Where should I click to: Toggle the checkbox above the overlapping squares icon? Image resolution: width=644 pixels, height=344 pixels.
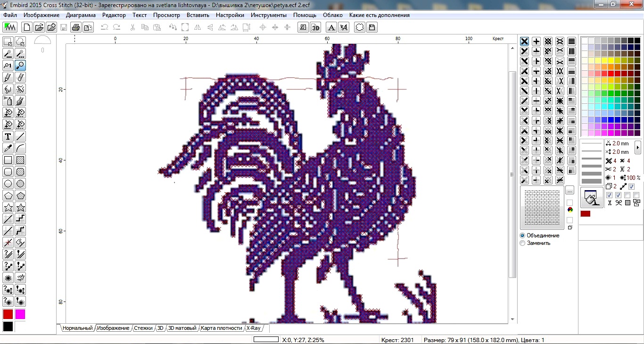click(x=636, y=195)
